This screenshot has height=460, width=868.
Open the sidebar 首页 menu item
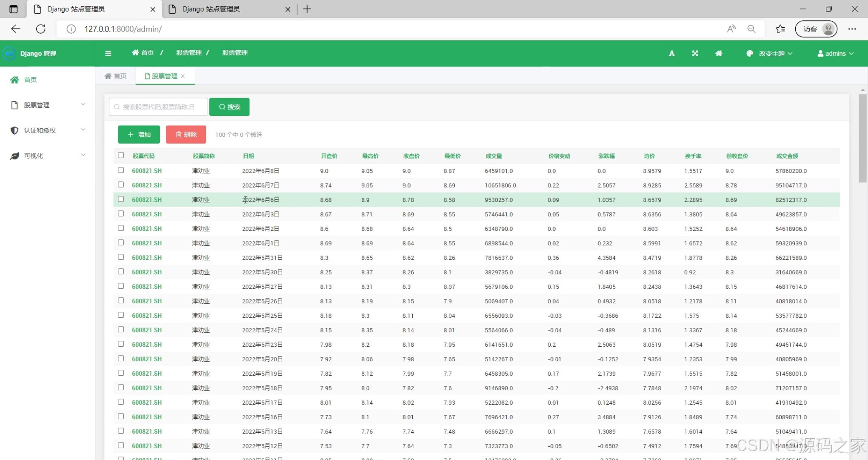47,80
